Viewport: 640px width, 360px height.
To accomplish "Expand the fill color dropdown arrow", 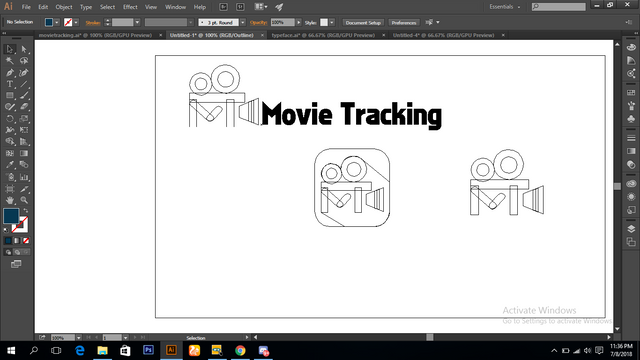I will coord(57,22).
